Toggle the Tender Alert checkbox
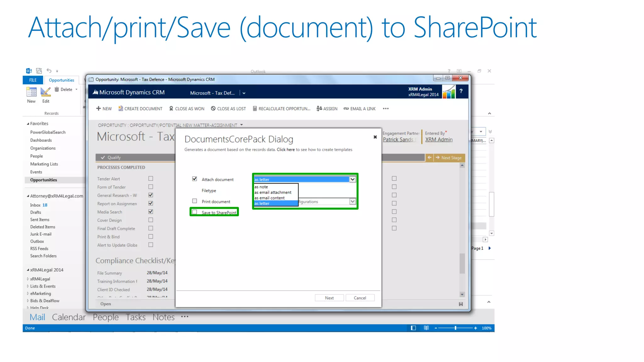 (151, 178)
